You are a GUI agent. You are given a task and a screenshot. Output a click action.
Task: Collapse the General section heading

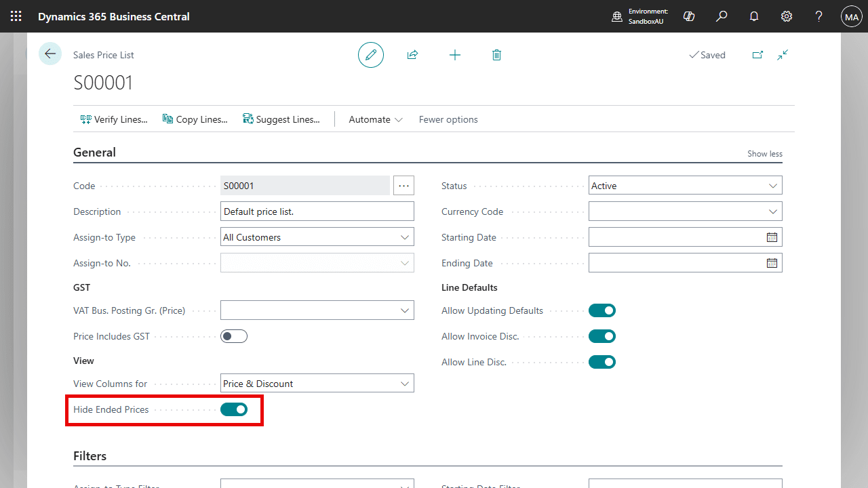tap(94, 152)
